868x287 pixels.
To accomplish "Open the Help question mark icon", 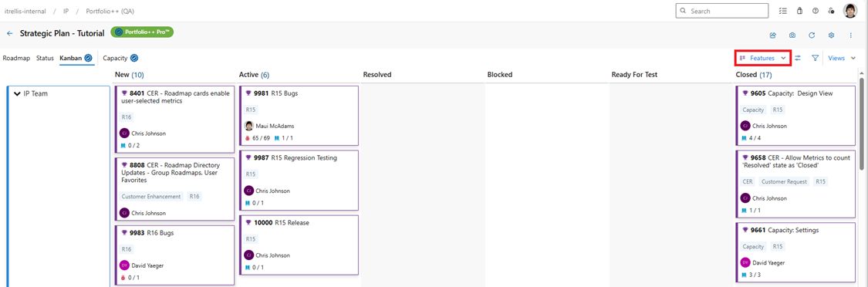I will [815, 11].
